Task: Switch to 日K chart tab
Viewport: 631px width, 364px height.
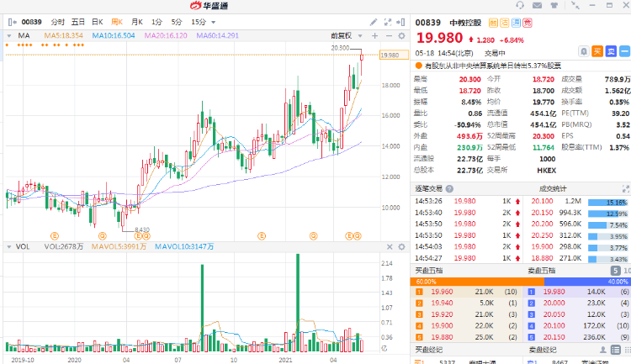Action: click(x=98, y=22)
